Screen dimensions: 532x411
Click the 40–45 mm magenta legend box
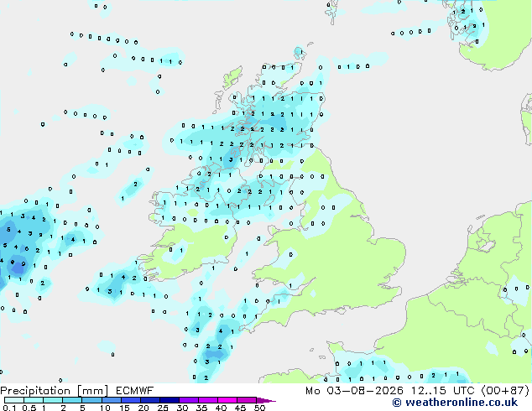[227, 400]
